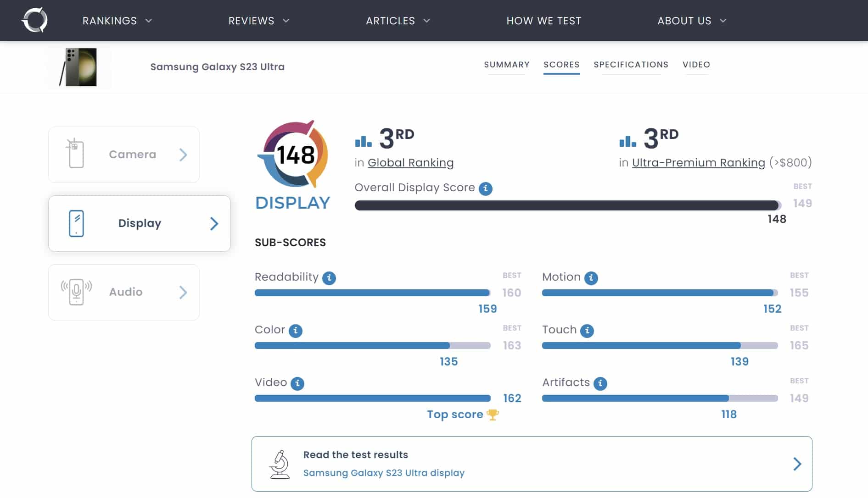Click the Samsung Galaxy S23 Ultra phone thumbnail
Screen dimensions: 868x498
point(78,67)
